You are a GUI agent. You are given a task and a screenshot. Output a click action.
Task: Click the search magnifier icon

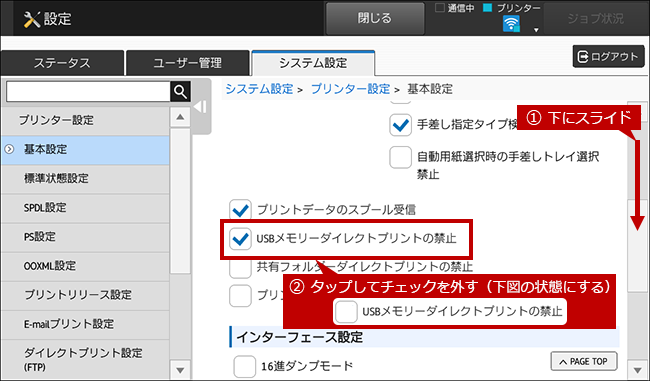click(x=180, y=91)
